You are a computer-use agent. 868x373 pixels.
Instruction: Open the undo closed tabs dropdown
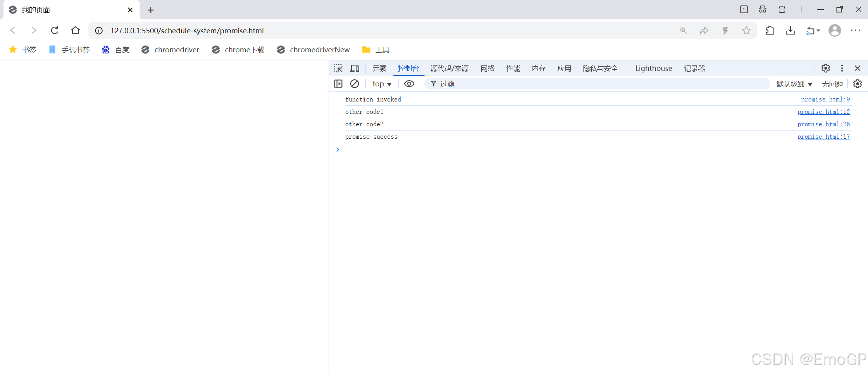813,31
